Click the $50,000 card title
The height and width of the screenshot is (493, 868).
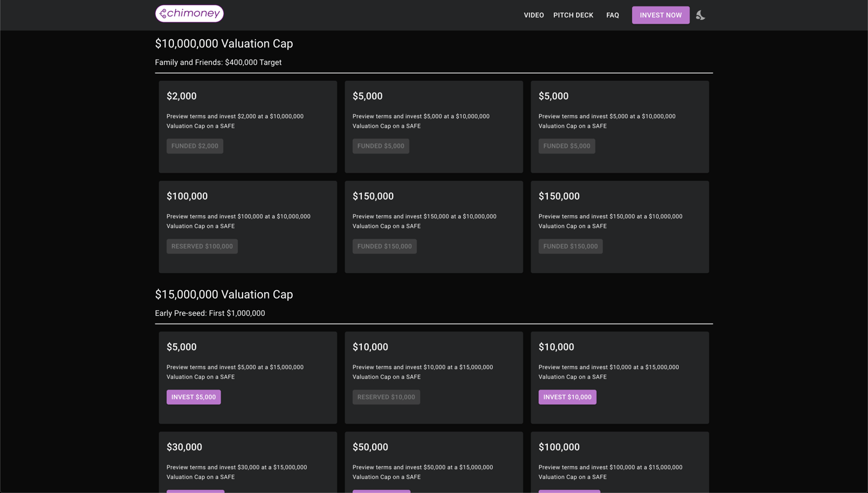[370, 447]
